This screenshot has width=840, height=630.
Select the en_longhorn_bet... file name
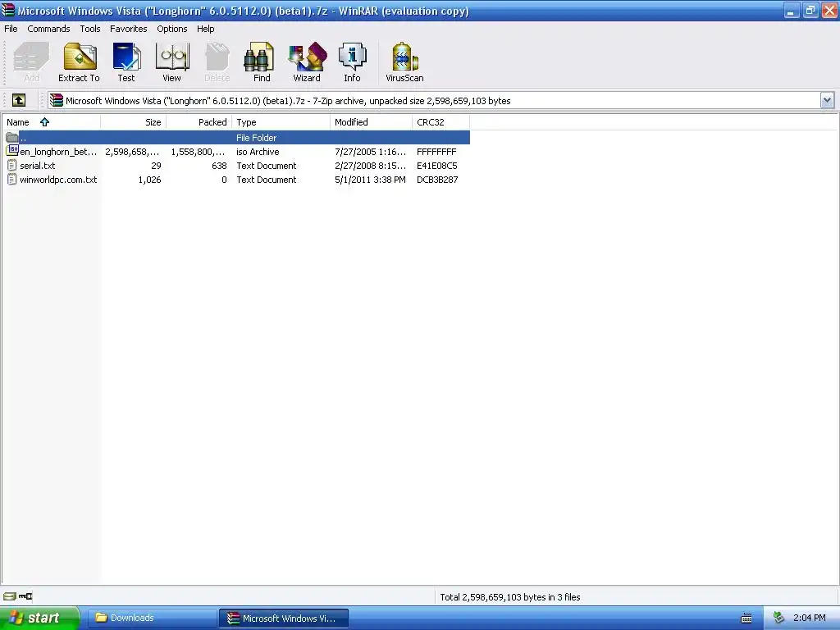pyautogui.click(x=58, y=152)
